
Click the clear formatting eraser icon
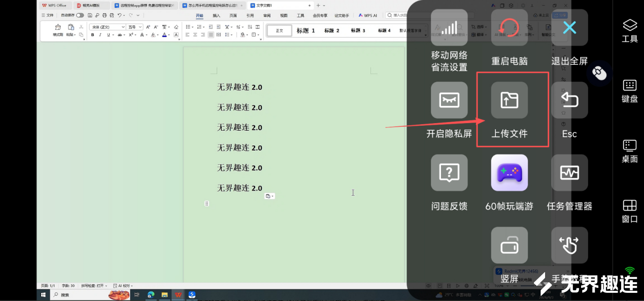point(176,27)
